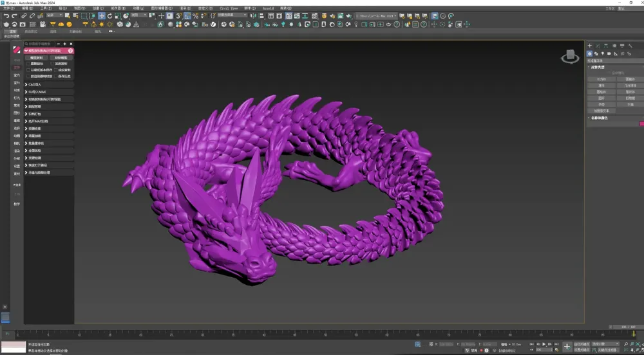Image resolution: width=644 pixels, height=355 pixels.
Task: Click Go to Start playback button
Action: 531,344
